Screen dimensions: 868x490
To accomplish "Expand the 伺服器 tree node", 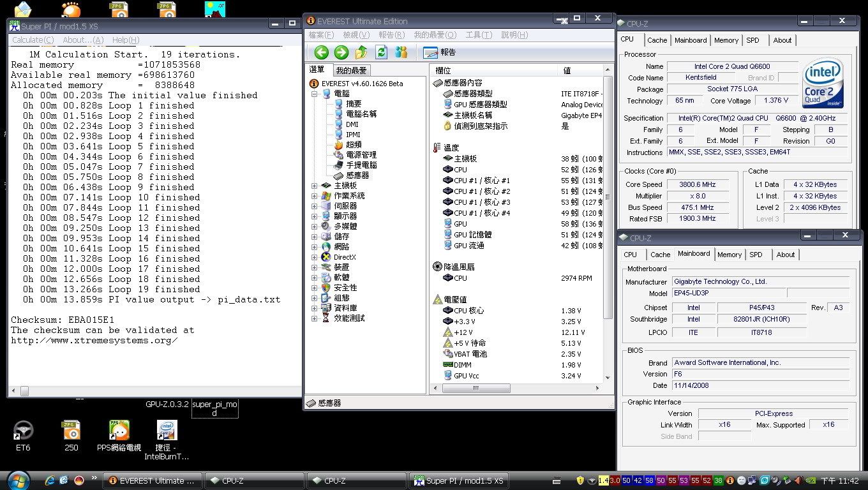I will (x=315, y=206).
